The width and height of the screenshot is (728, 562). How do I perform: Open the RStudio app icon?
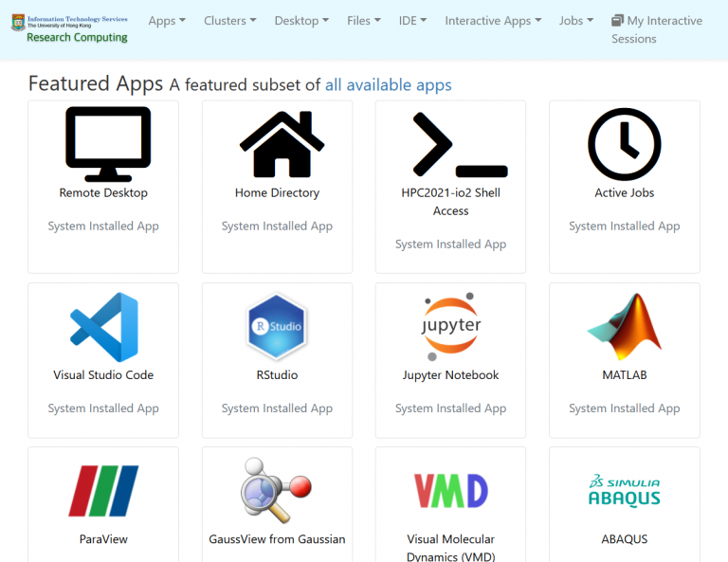(x=277, y=327)
